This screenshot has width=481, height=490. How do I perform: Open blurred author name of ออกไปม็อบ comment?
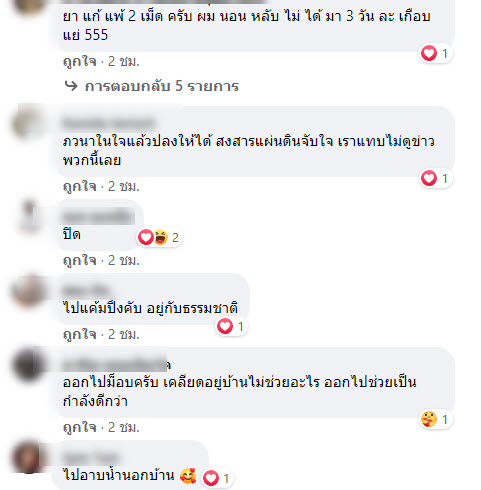tap(117, 364)
